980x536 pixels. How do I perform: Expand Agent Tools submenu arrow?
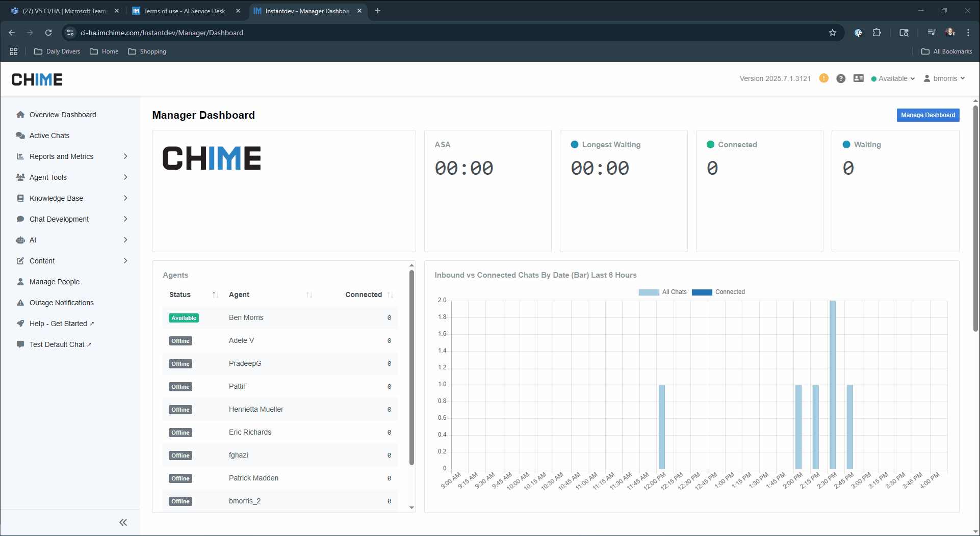tap(125, 177)
